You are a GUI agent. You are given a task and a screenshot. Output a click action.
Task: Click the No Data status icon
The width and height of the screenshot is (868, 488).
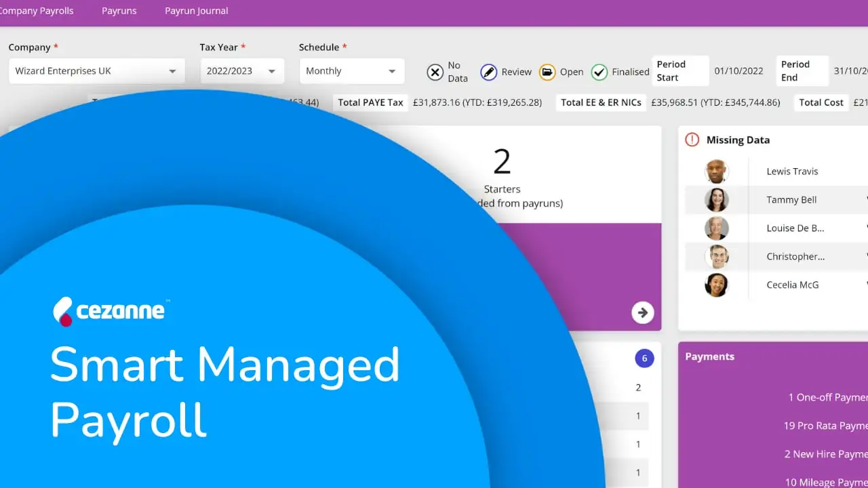pyautogui.click(x=435, y=72)
